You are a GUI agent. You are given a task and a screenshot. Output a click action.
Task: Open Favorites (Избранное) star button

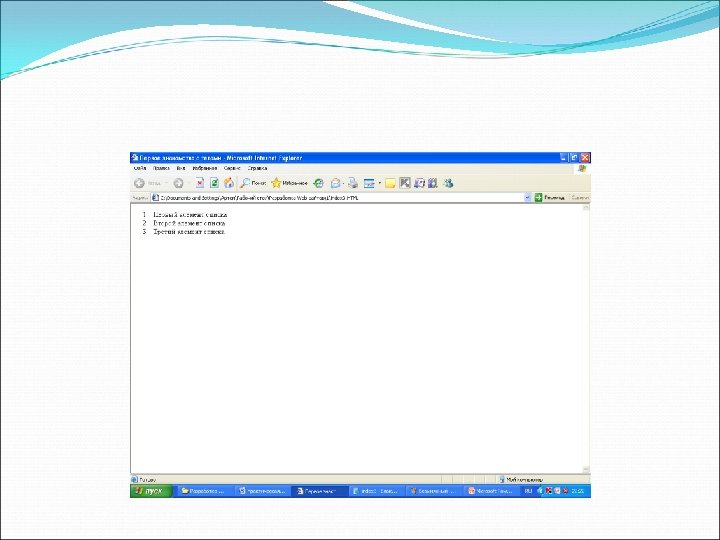(x=289, y=183)
